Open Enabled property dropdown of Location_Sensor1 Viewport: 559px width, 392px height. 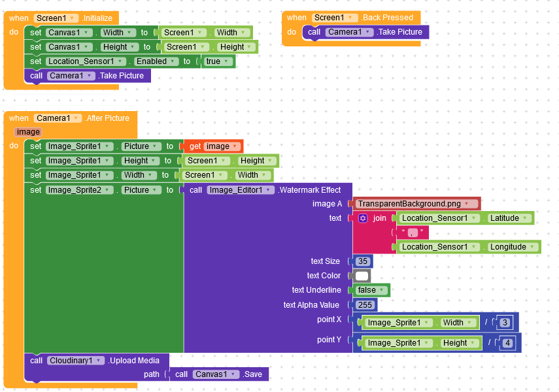pos(156,61)
